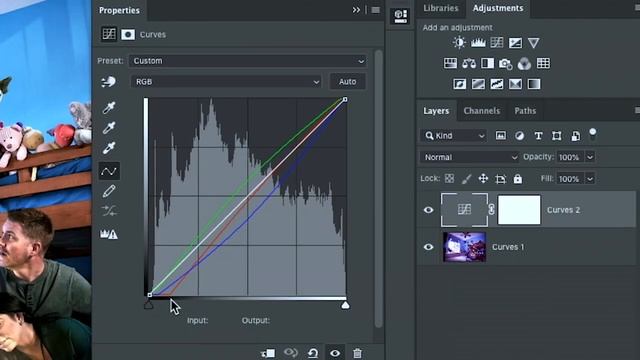Toggle pixel layer filter

(x=501, y=136)
